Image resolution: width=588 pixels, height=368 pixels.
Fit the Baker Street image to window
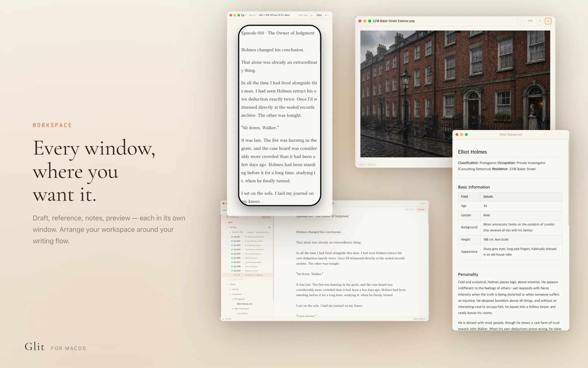[x=548, y=21]
